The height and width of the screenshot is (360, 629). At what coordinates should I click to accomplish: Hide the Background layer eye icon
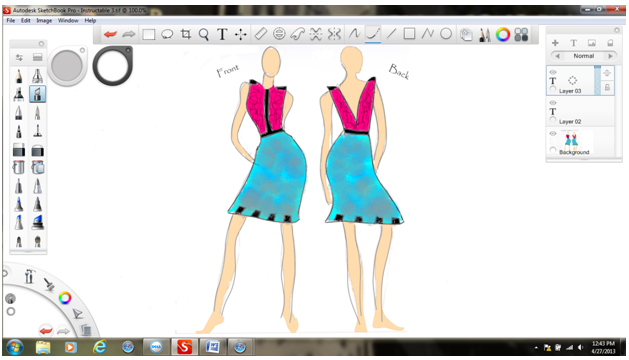(553, 133)
